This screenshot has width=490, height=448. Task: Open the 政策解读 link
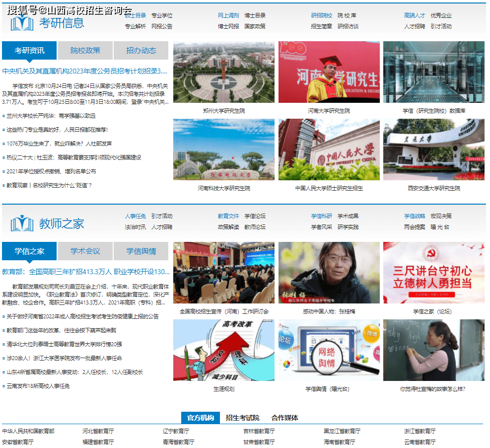[228, 227]
